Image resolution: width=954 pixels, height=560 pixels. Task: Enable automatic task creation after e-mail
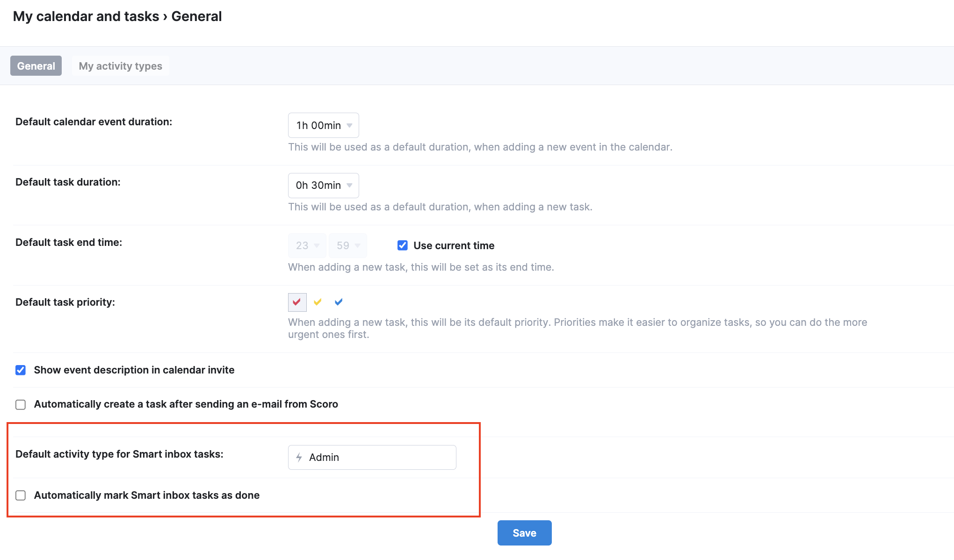tap(21, 404)
